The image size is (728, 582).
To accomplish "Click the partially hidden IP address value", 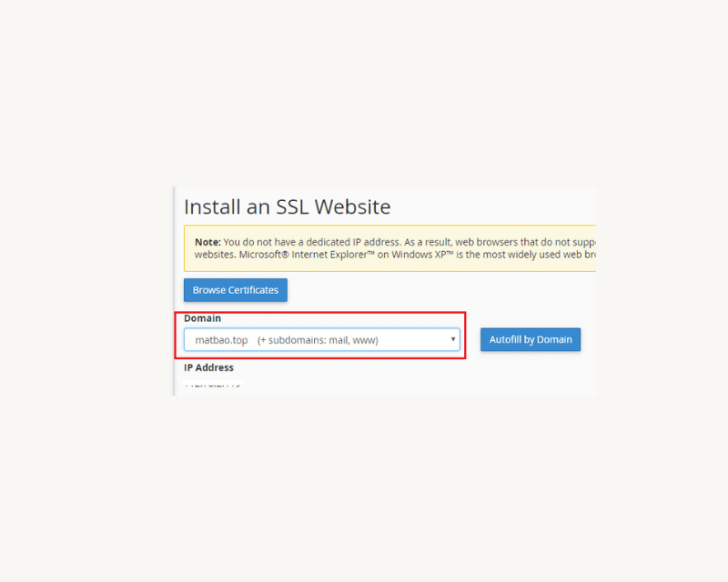I will 213,386.
